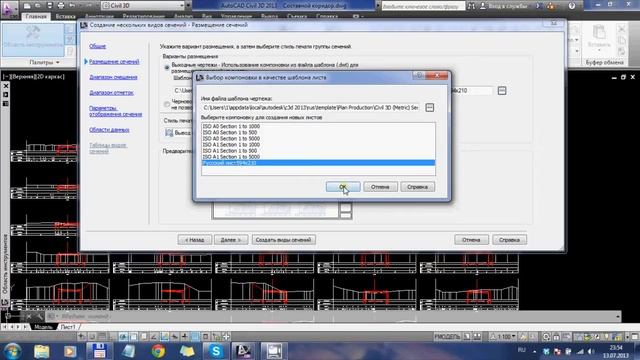This screenshot has height=360, width=640.
Task: Close the toolspace palette with X icon
Action: [x=6, y=86]
